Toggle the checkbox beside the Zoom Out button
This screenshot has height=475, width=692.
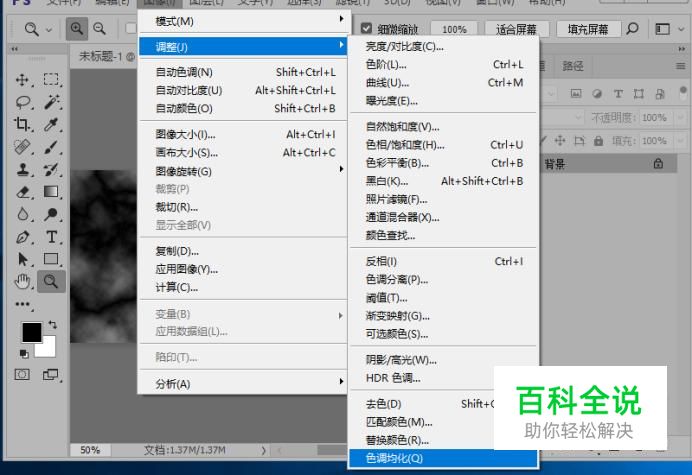pos(131,28)
